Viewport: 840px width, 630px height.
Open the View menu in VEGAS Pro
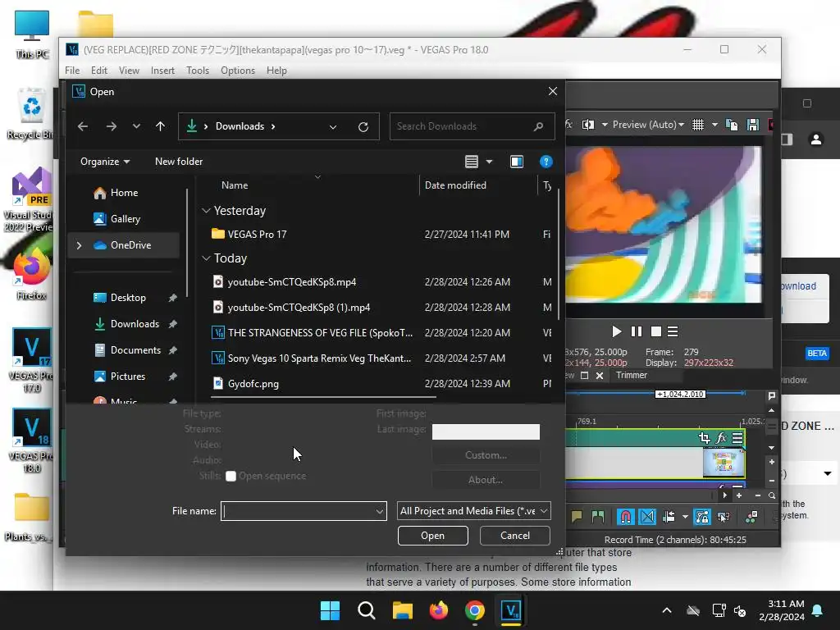129,71
